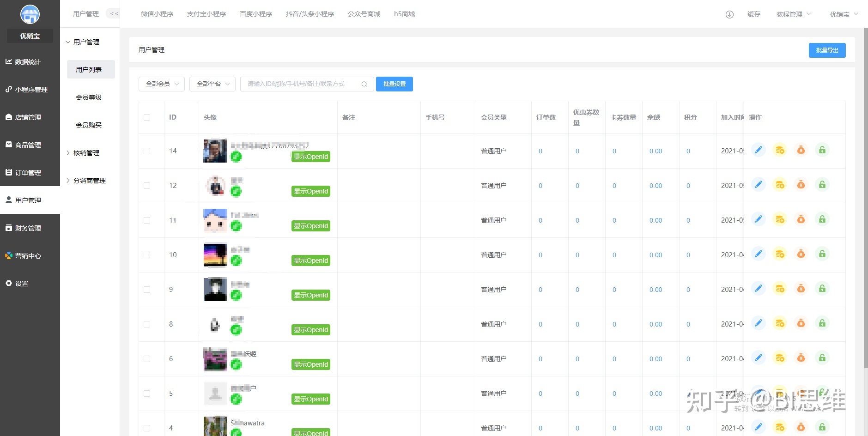868x436 pixels.
Task: Click the yellow coins icon for user 12
Action: pos(780,185)
